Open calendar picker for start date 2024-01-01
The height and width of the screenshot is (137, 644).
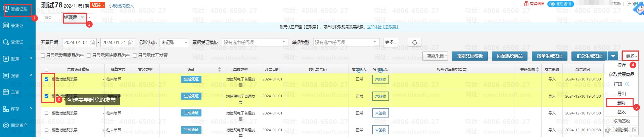pos(92,43)
